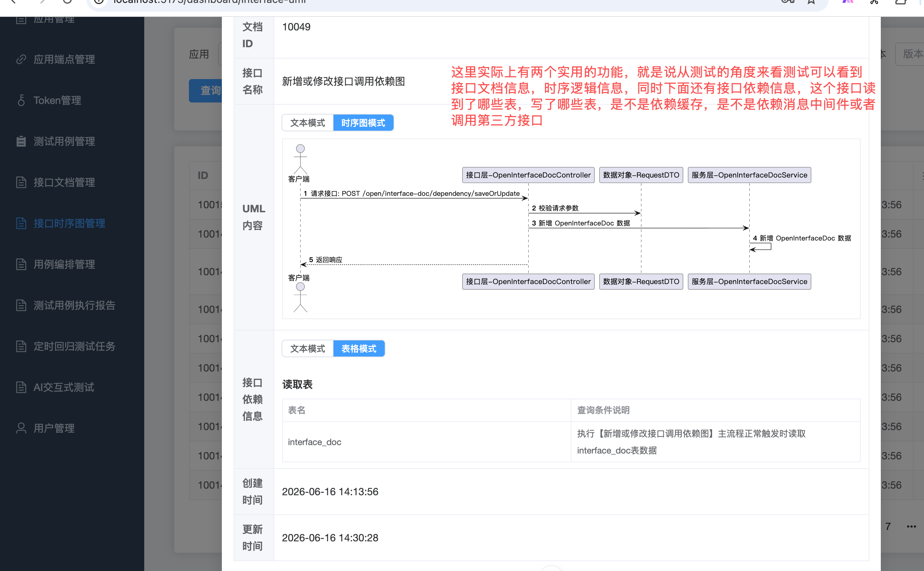
Task: Click the user icon beside 用户管理
Action: (21, 428)
